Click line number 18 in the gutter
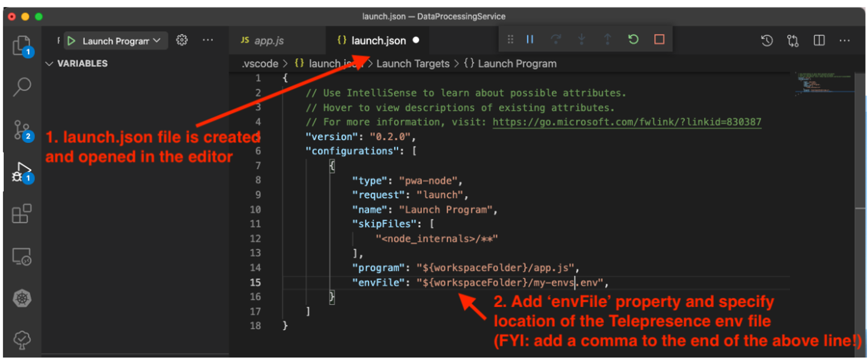 pyautogui.click(x=255, y=326)
